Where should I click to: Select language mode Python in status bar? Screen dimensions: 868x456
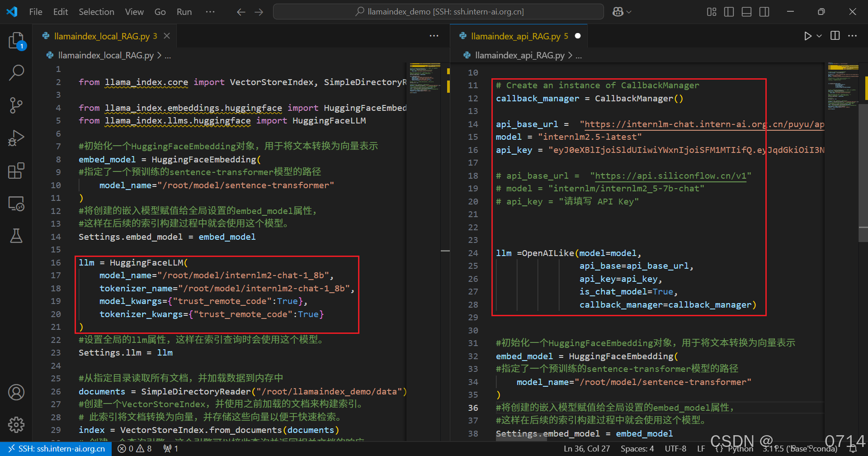pos(740,449)
